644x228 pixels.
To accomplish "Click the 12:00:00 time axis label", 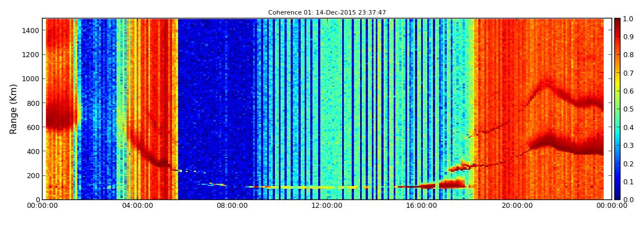I will pos(326,206).
